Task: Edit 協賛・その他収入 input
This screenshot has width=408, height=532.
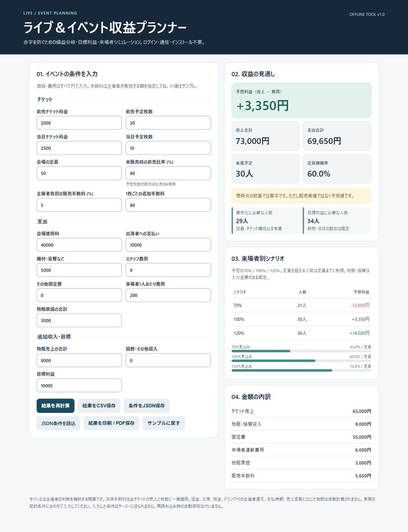Action: pos(168,361)
